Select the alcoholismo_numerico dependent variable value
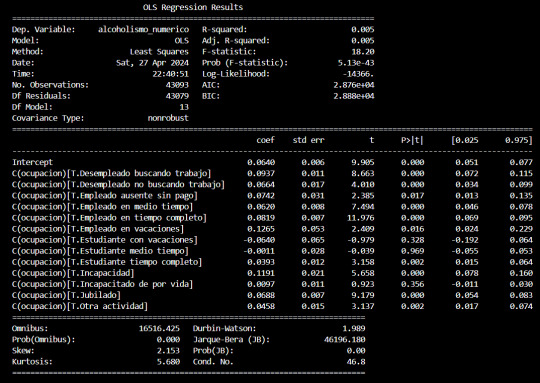The width and height of the screenshot is (540, 383). click(x=143, y=30)
